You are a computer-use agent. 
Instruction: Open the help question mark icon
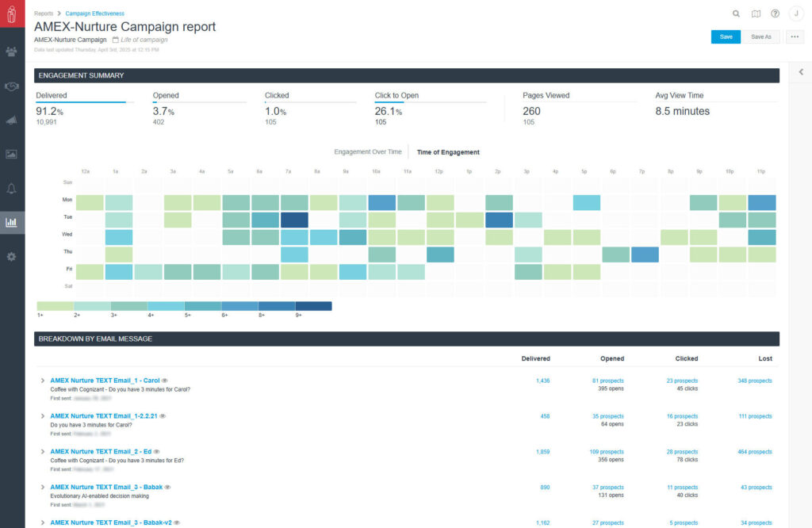click(776, 13)
